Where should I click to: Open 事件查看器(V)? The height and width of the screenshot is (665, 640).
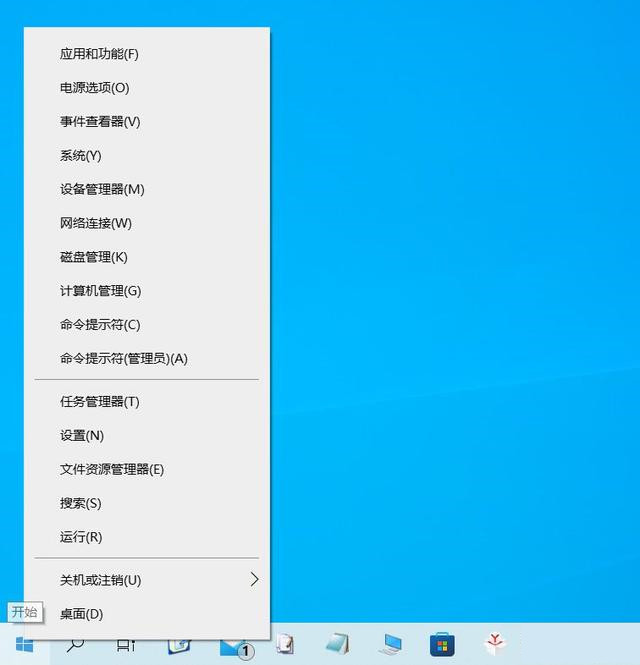[100, 122]
